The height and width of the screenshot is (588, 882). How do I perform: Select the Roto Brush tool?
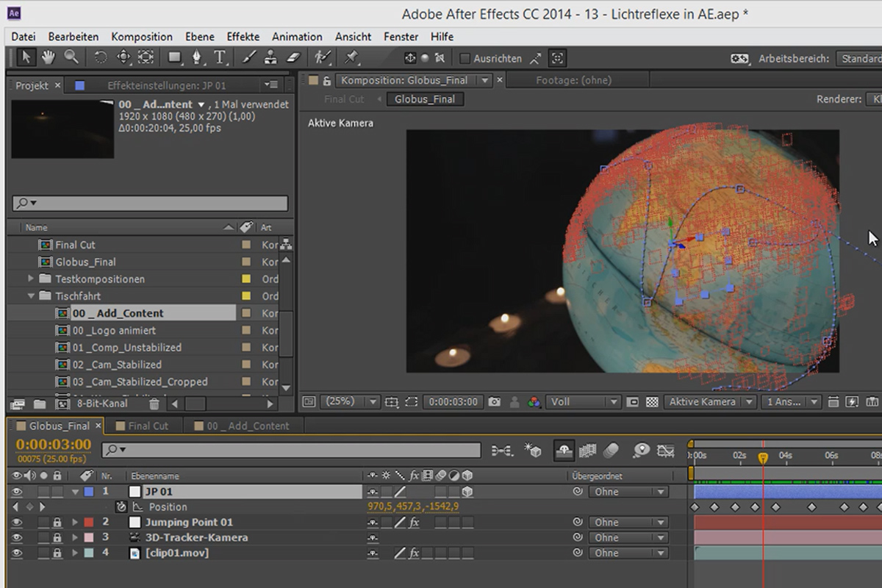coord(322,57)
